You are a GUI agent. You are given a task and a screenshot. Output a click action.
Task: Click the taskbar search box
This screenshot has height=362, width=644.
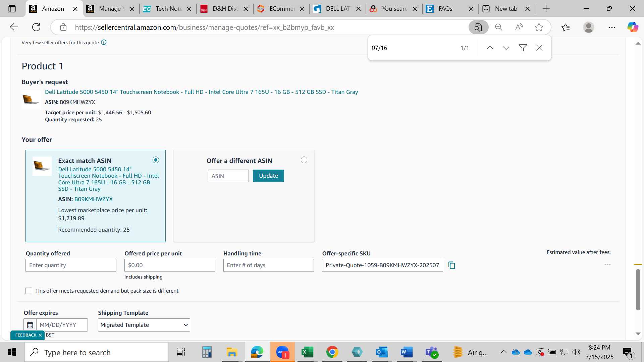pyautogui.click(x=97, y=352)
